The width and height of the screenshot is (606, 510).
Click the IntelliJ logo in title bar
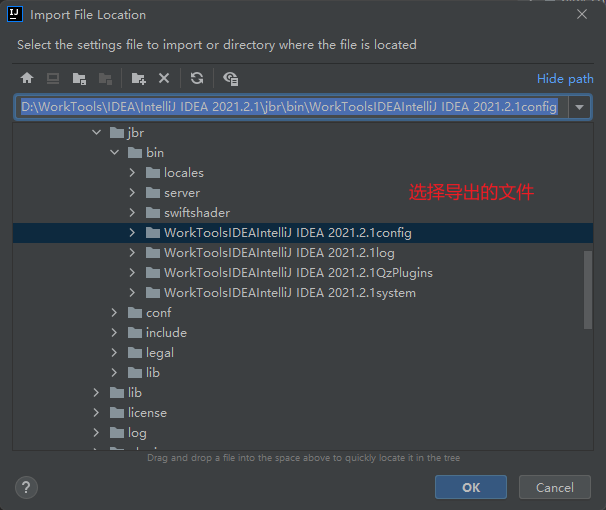coord(15,14)
